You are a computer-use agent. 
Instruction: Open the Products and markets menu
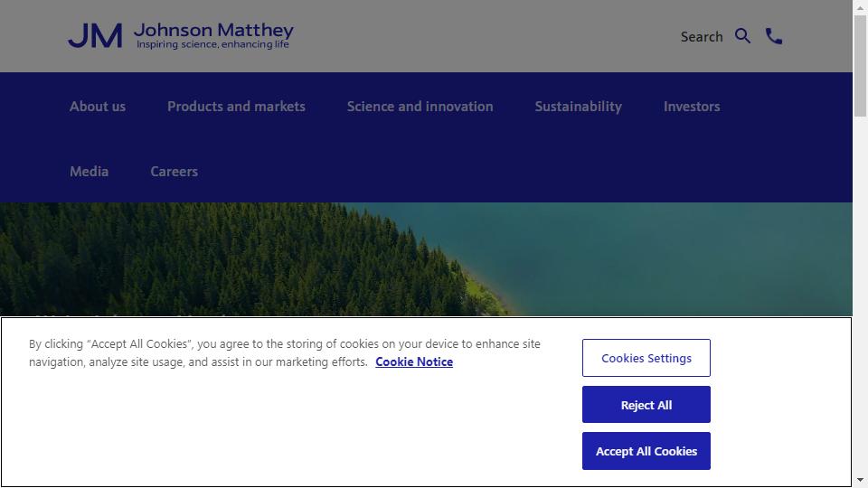pos(236,107)
